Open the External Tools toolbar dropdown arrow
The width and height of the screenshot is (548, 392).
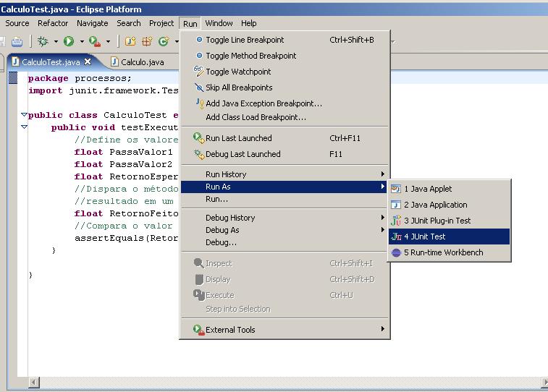point(109,41)
